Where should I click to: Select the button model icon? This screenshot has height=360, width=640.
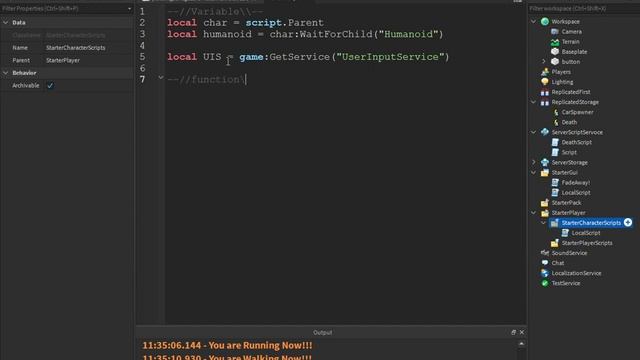[555, 62]
